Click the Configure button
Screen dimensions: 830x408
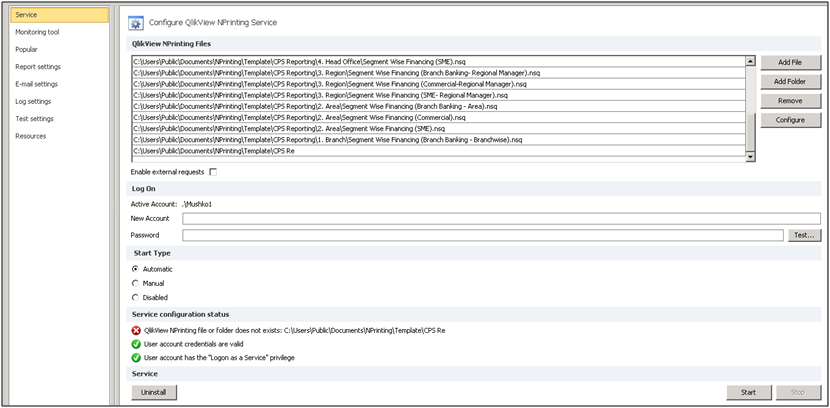coord(790,120)
